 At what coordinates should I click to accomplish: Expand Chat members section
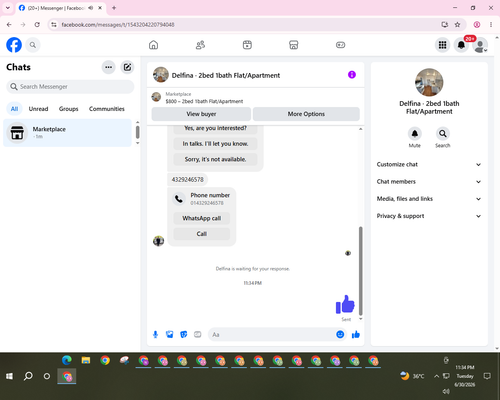429,182
